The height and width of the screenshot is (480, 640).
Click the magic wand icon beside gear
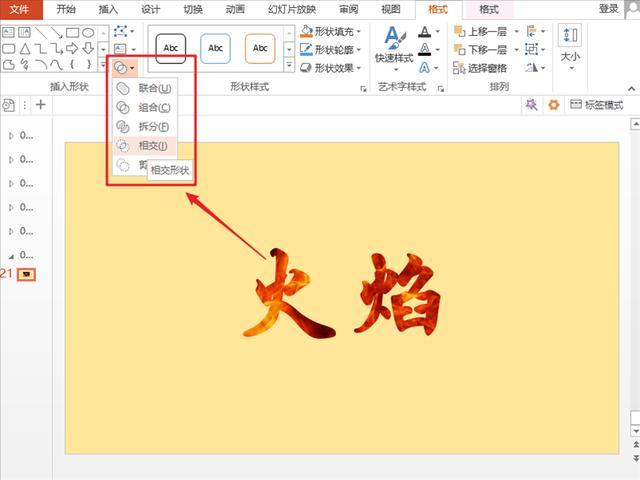pos(531,105)
